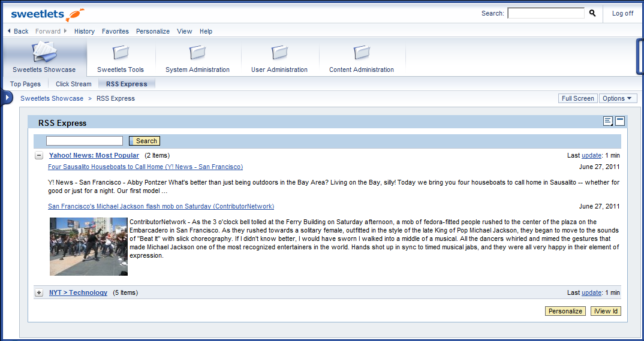Viewport: 644px width, 341px height.
Task: Open the Help menu
Action: click(x=206, y=31)
